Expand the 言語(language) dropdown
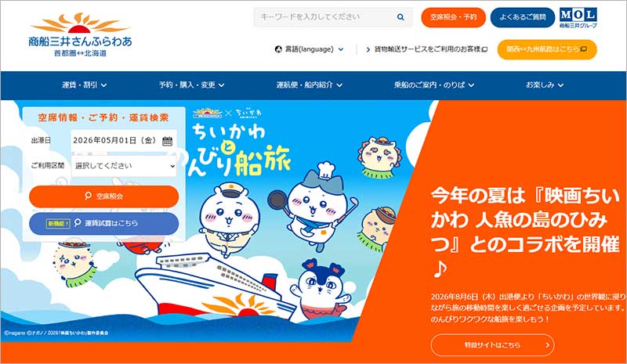 309,49
